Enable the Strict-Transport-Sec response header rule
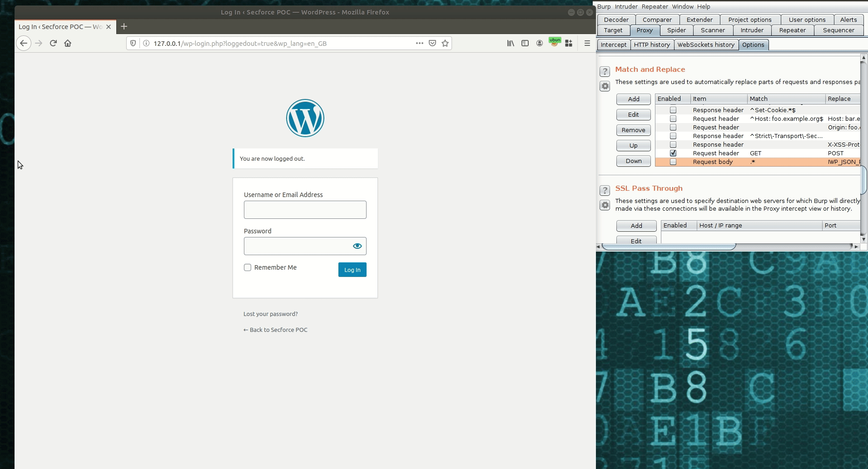 point(673,136)
